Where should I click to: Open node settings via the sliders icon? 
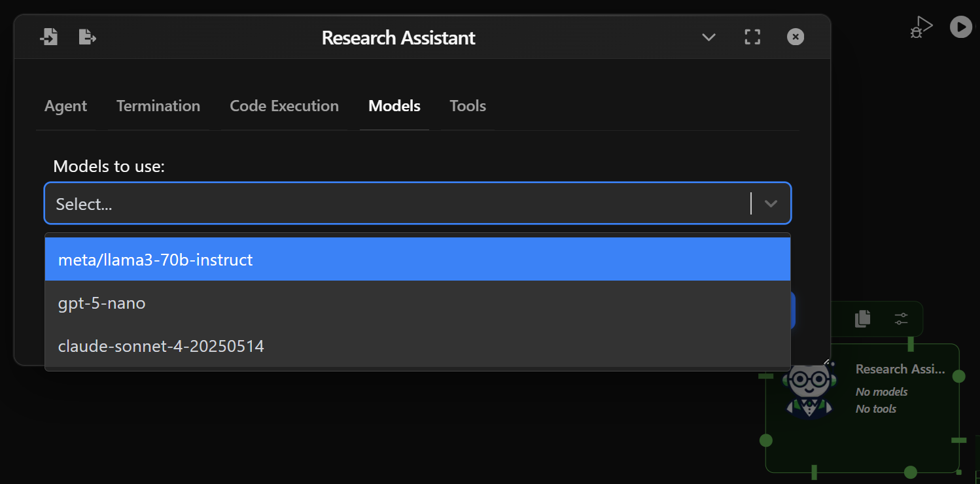901,319
